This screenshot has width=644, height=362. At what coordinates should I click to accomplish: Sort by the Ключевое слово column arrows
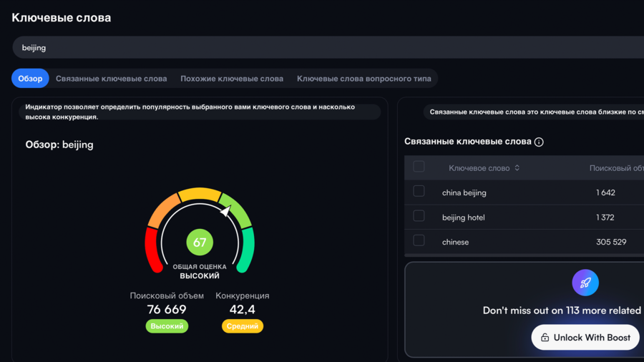tap(517, 168)
